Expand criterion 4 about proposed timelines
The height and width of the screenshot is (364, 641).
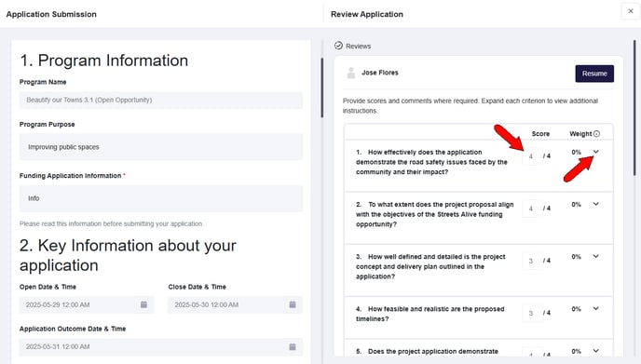[x=596, y=308]
